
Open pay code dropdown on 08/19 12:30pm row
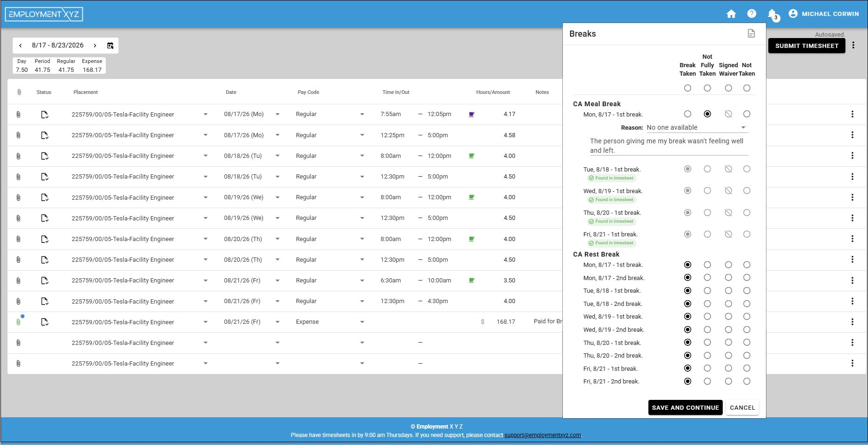(x=362, y=218)
